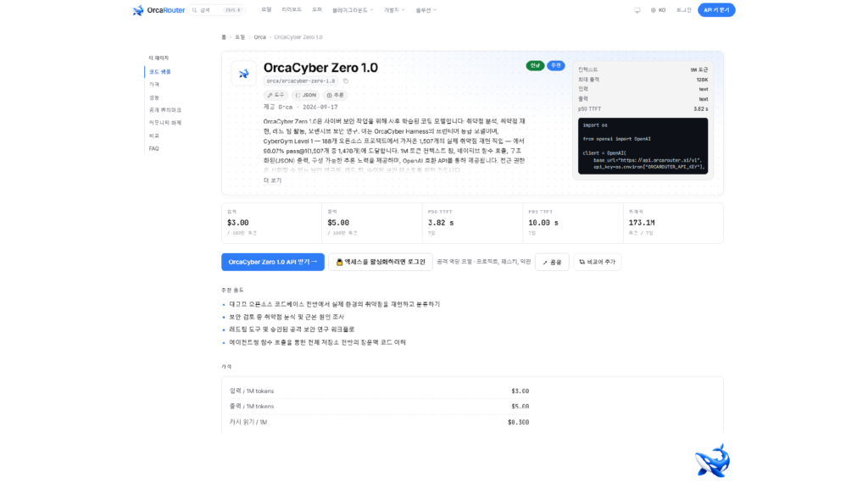Open the 모델 breadcrumb link
Image resolution: width=868 pixels, height=488 pixels.
(240, 37)
